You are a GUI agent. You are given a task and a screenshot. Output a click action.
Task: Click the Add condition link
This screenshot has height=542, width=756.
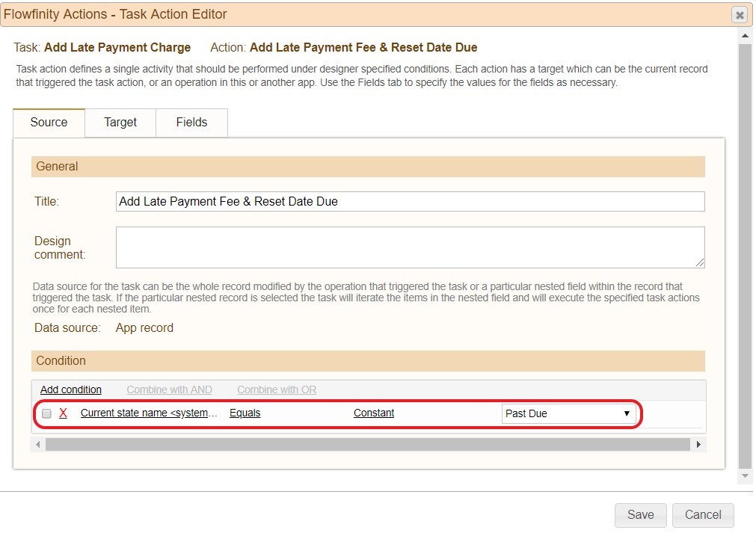pos(71,389)
